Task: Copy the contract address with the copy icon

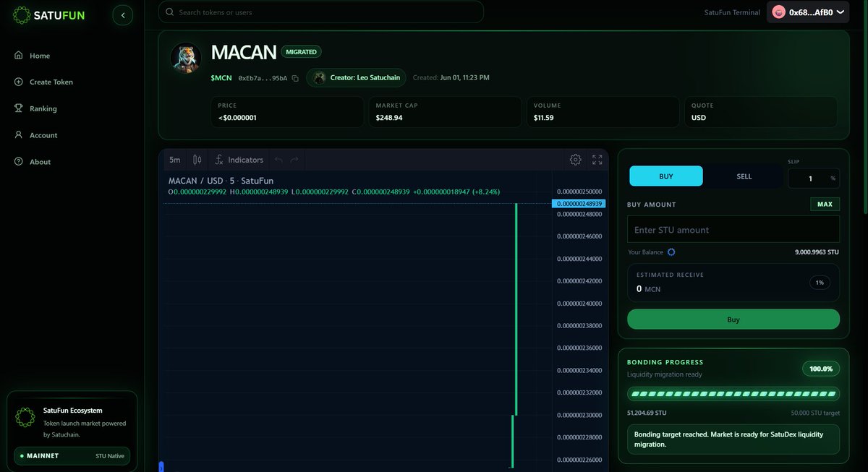Action: point(295,78)
